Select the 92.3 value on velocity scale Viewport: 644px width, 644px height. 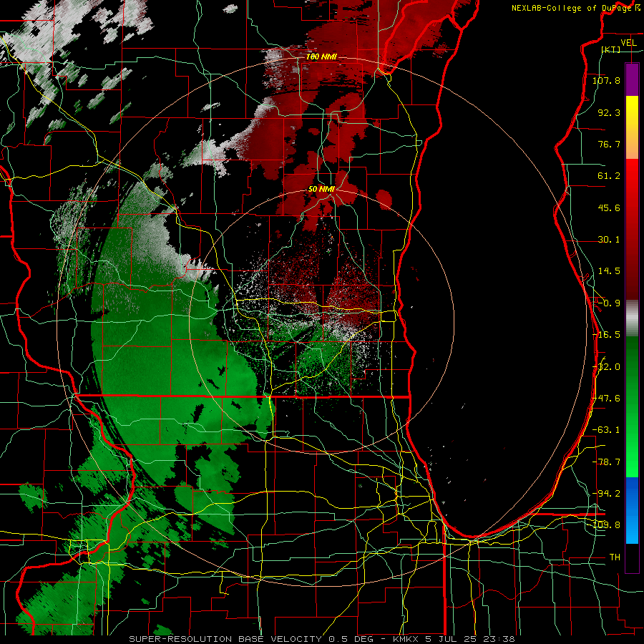pyautogui.click(x=609, y=112)
